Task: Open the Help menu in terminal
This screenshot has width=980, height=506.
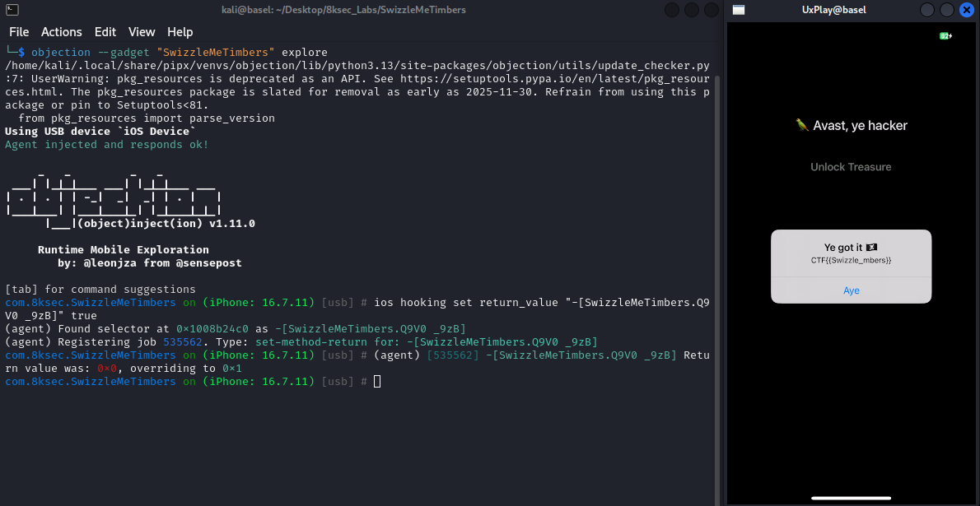Action: click(180, 32)
